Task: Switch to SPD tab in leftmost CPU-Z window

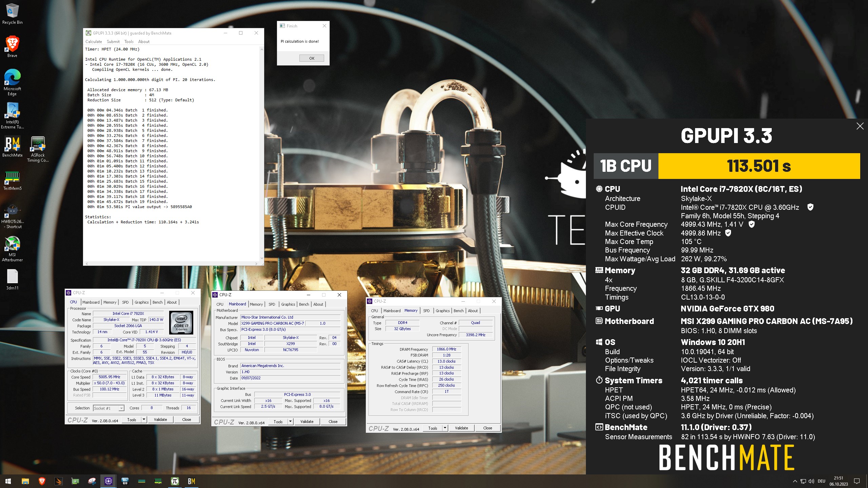Action: (125, 302)
